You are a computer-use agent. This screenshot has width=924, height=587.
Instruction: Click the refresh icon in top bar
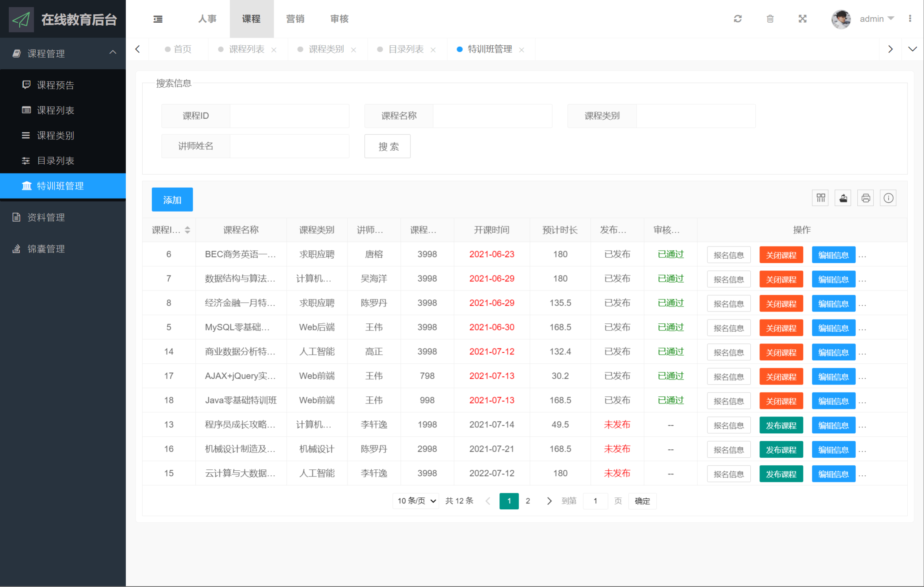pyautogui.click(x=737, y=19)
